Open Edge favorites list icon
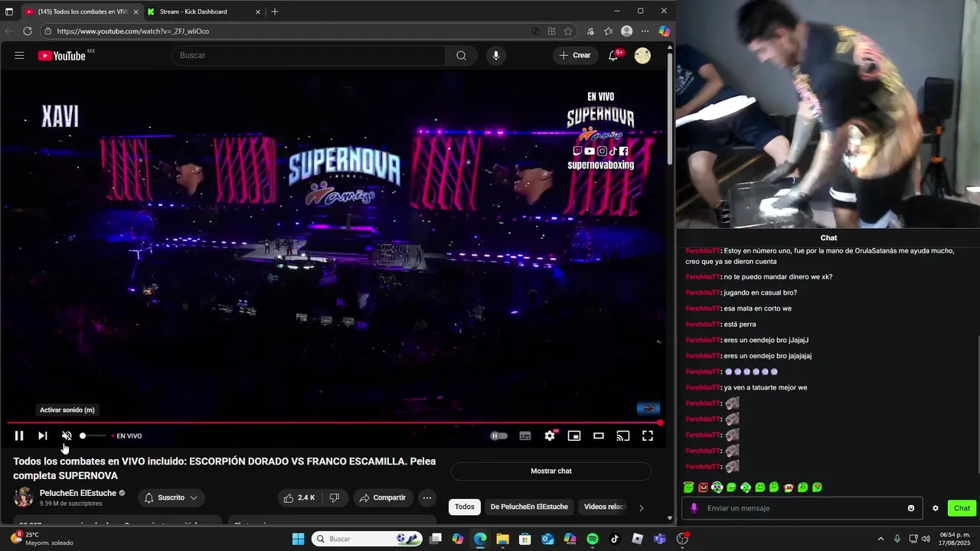980x551 pixels. tap(608, 31)
